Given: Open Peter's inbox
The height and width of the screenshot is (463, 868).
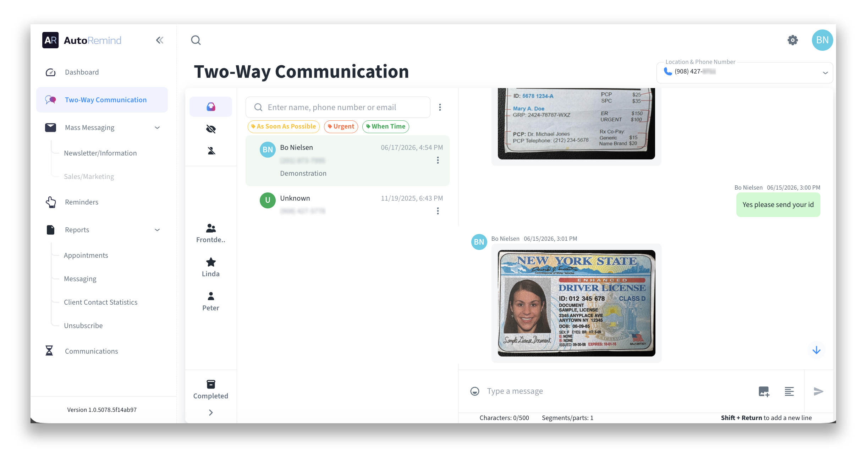Looking at the screenshot, I should 211,301.
